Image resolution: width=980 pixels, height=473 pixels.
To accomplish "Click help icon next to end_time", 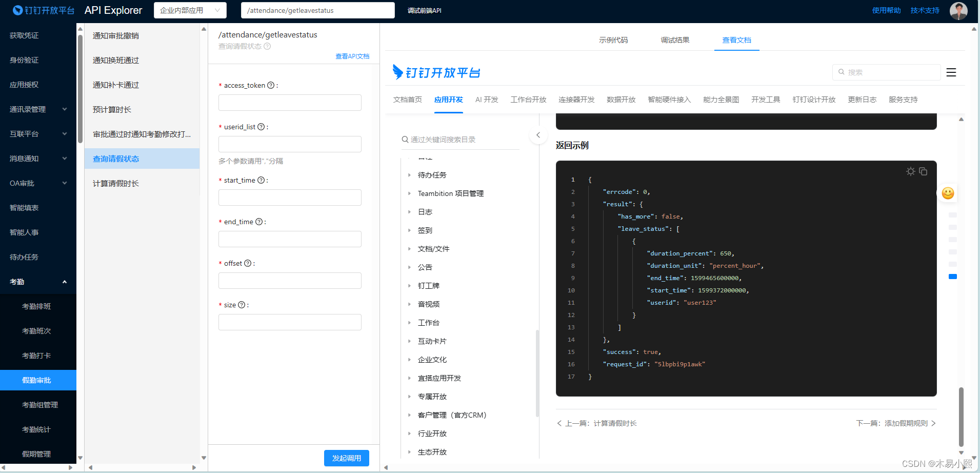I will pyautogui.click(x=259, y=222).
